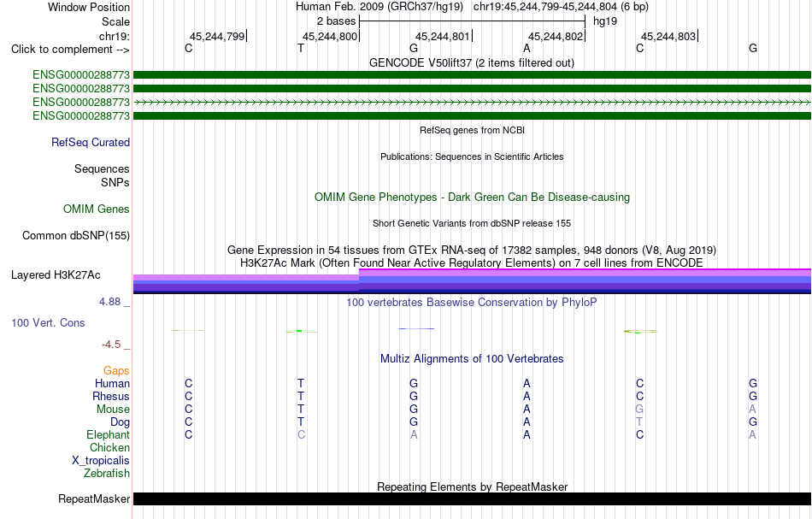Viewport: 812px width, 519px height.
Task: Click Dog row mismatched base T
Action: (639, 422)
